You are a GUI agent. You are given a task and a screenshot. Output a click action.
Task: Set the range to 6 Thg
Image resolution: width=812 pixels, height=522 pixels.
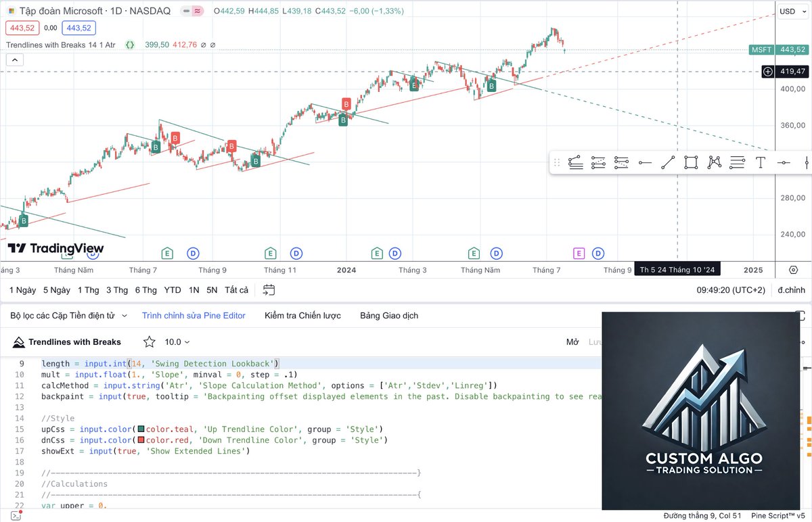145,290
